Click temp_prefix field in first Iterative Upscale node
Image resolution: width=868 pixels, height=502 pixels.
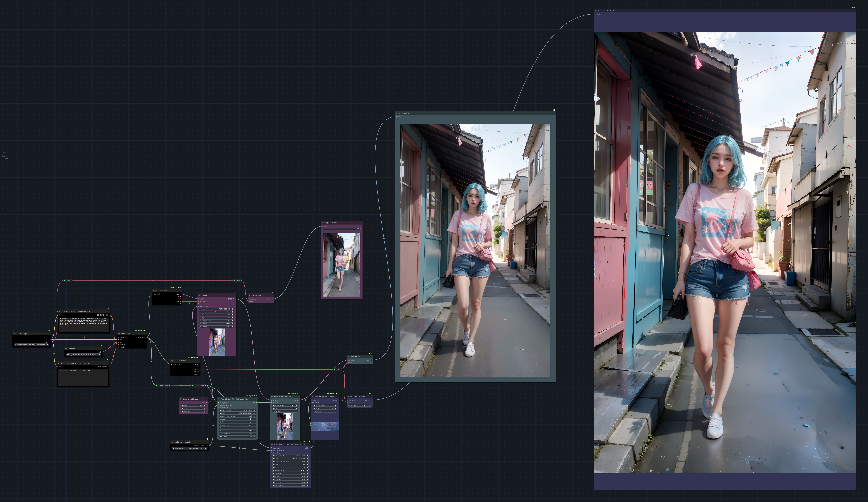pyautogui.click(x=285, y=411)
